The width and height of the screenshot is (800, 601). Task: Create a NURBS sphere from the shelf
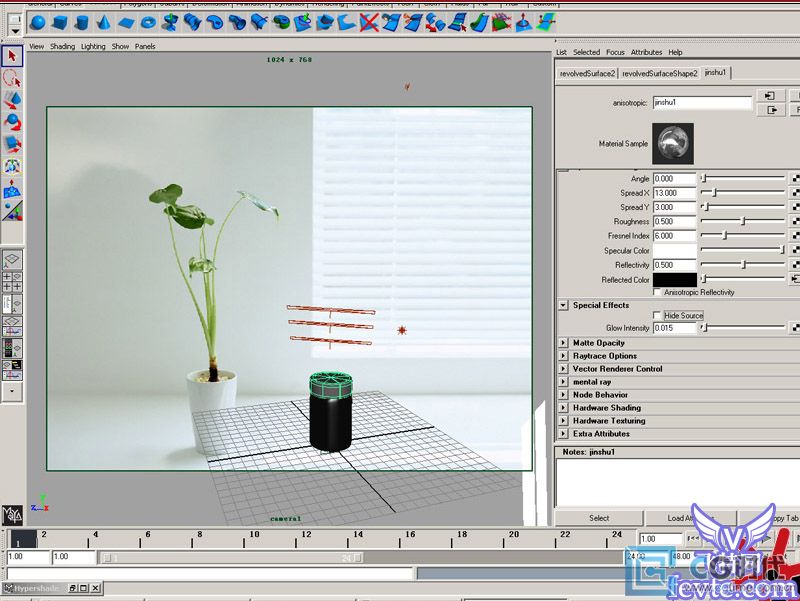pos(37,23)
